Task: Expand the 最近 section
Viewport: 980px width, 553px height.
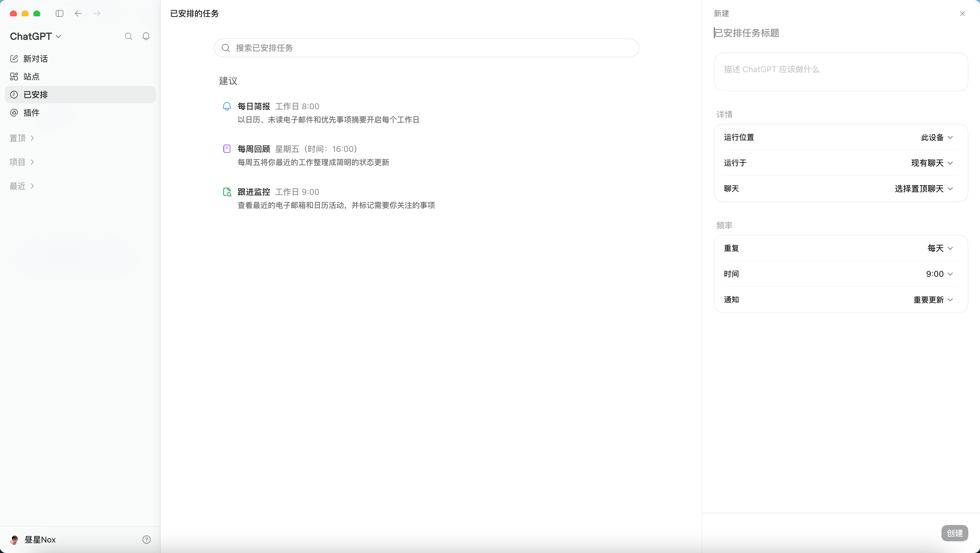Action: click(22, 186)
